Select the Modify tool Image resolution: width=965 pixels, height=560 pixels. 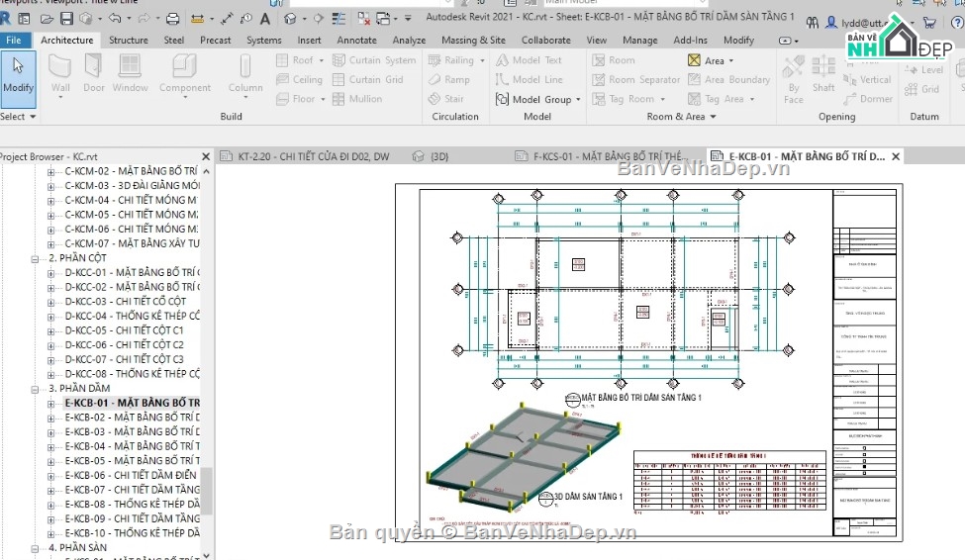click(x=18, y=77)
